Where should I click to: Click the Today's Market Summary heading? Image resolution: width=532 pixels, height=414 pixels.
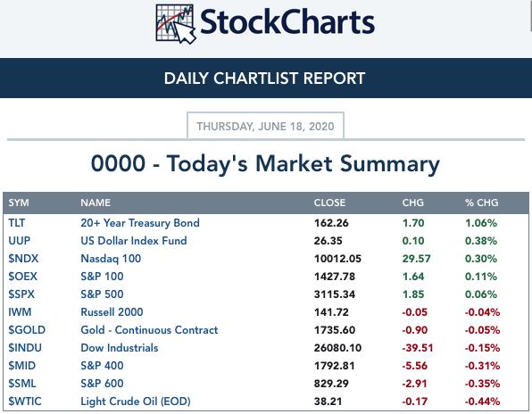click(x=265, y=164)
